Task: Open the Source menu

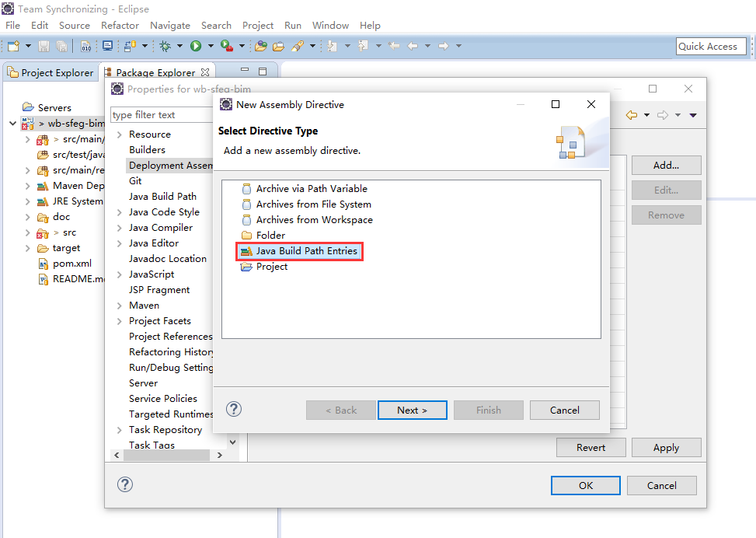Action: tap(75, 26)
